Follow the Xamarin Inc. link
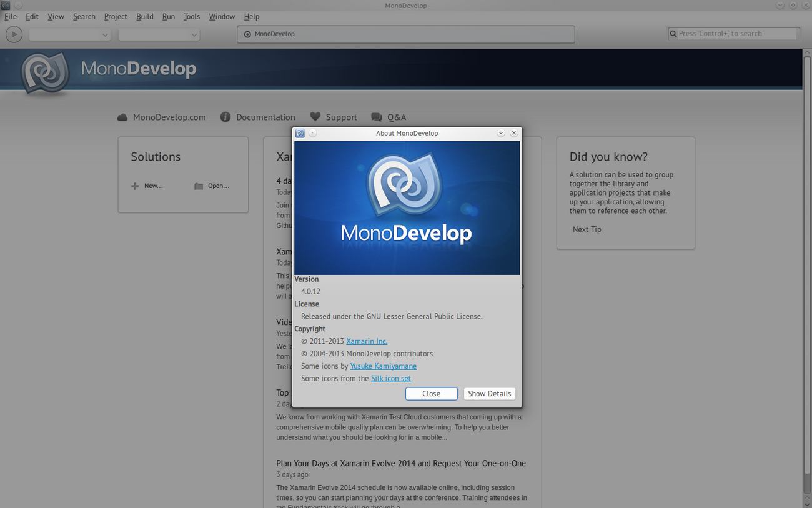The width and height of the screenshot is (812, 508). pos(367,341)
